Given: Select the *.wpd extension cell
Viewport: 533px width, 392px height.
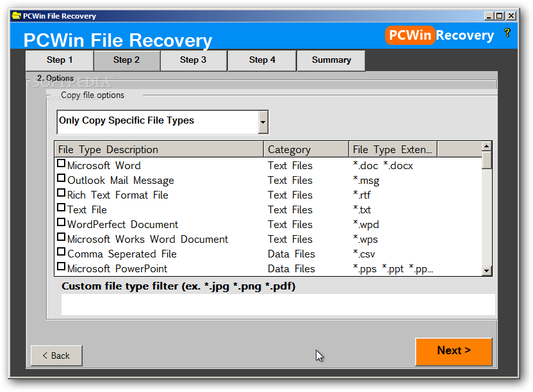Looking at the screenshot, I should pos(366,224).
